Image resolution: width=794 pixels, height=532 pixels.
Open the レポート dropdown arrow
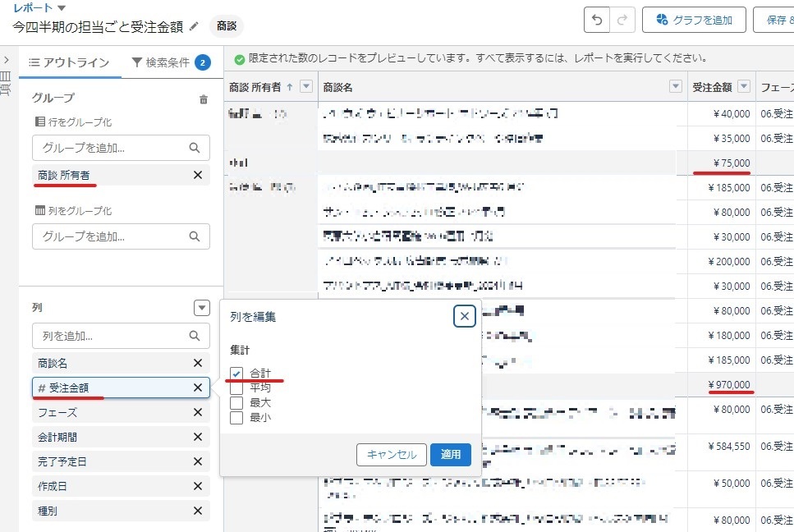click(62, 7)
